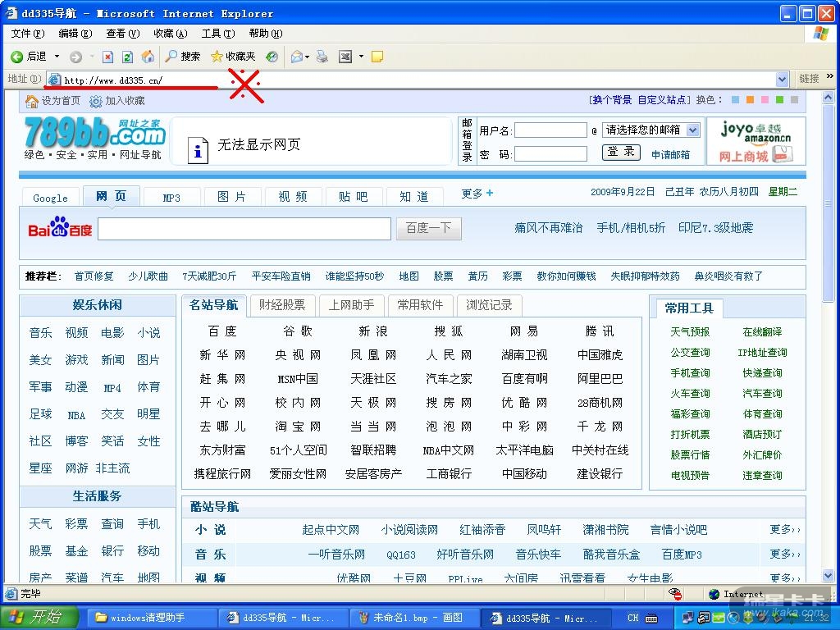The height and width of the screenshot is (630, 840).
Task: Focus the Baidu search input field
Action: click(244, 229)
